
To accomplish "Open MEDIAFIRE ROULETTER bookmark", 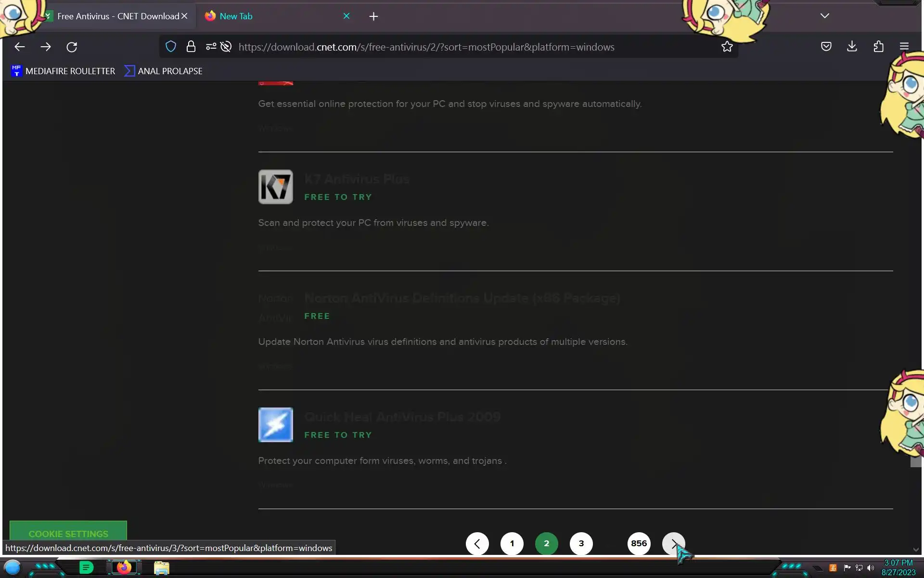I will [x=63, y=71].
